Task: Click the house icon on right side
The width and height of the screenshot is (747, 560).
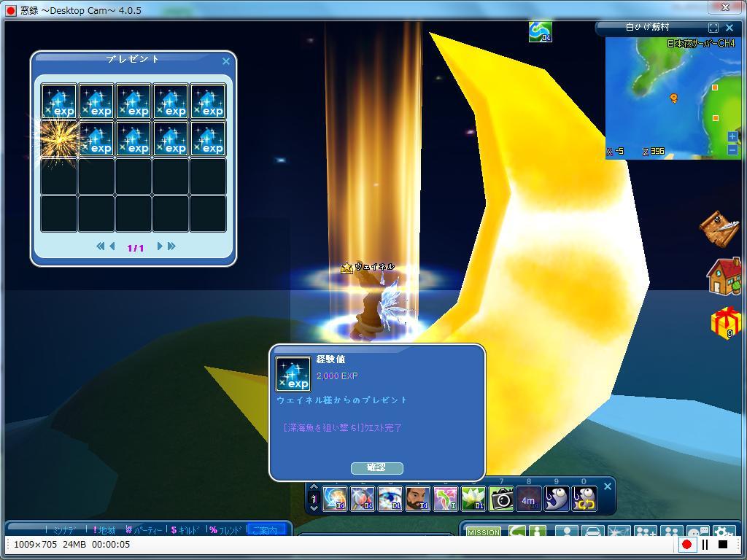Action: coord(724,277)
